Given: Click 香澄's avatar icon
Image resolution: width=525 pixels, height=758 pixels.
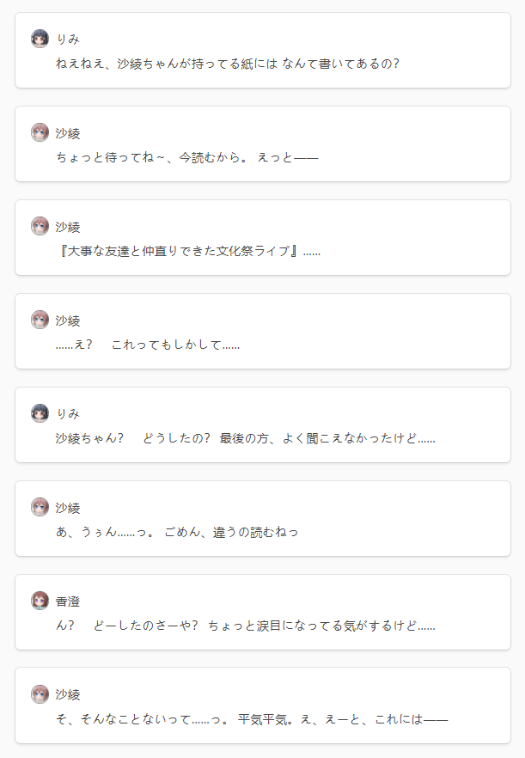Looking at the screenshot, I should pos(40,600).
